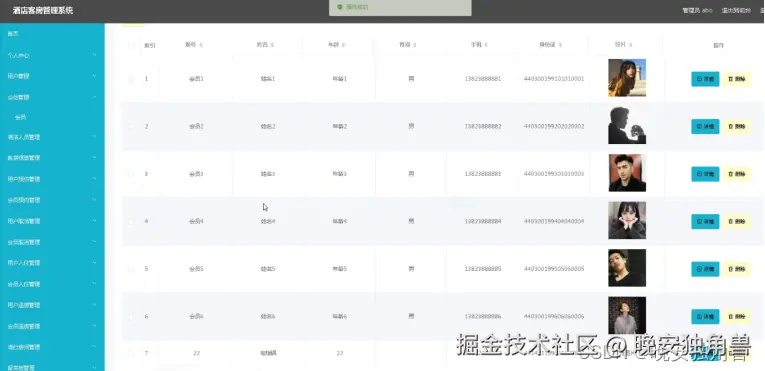Check the box for row 会员2
This screenshot has height=371, width=765.
130,126
